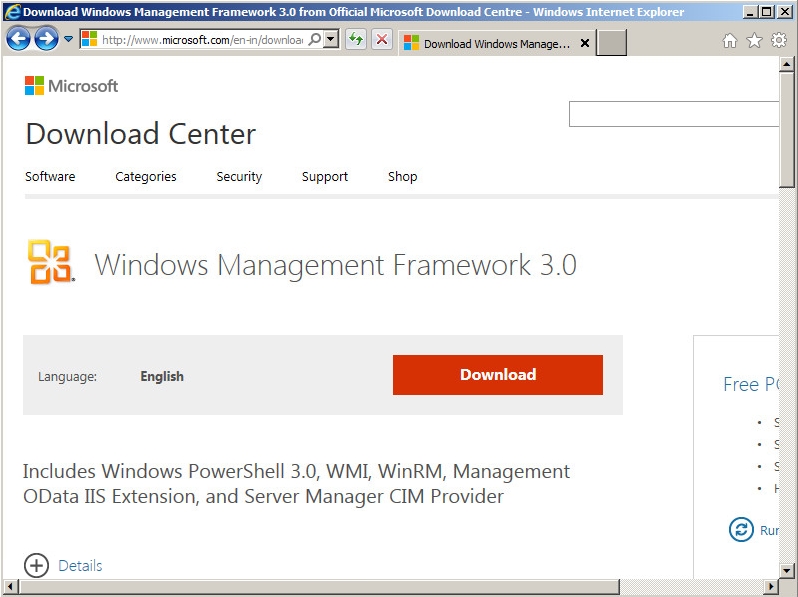Open the recent pages dropdown arrow
Viewport: 798px width, 597px height.
68,39
